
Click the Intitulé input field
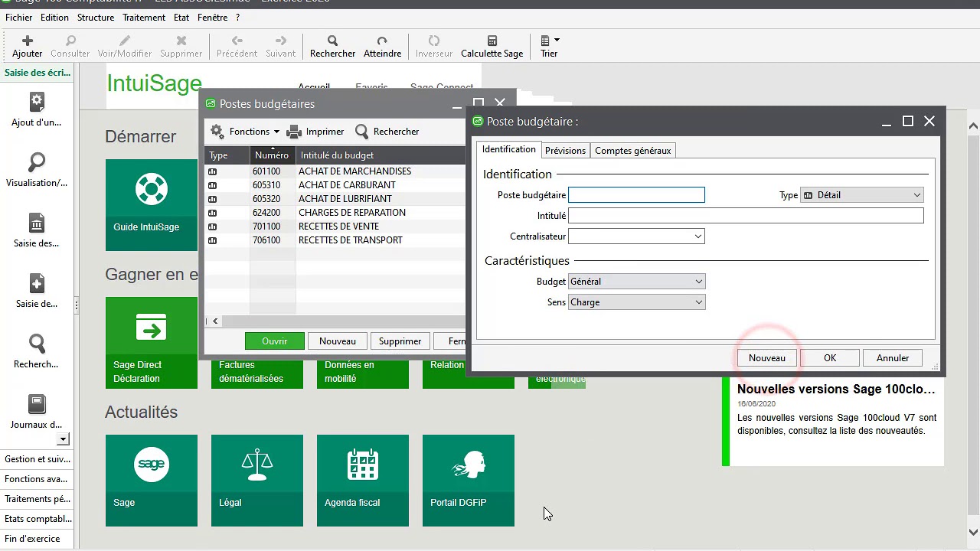[746, 216]
